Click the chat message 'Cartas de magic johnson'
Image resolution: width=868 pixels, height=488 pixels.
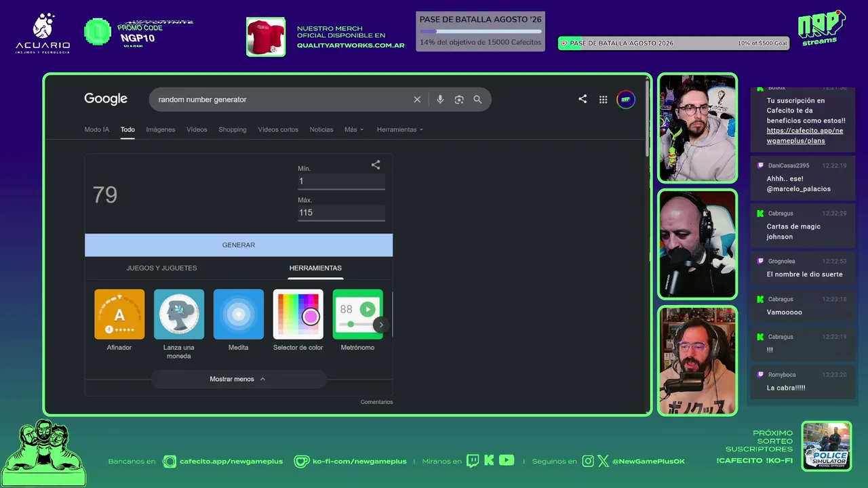coord(793,232)
